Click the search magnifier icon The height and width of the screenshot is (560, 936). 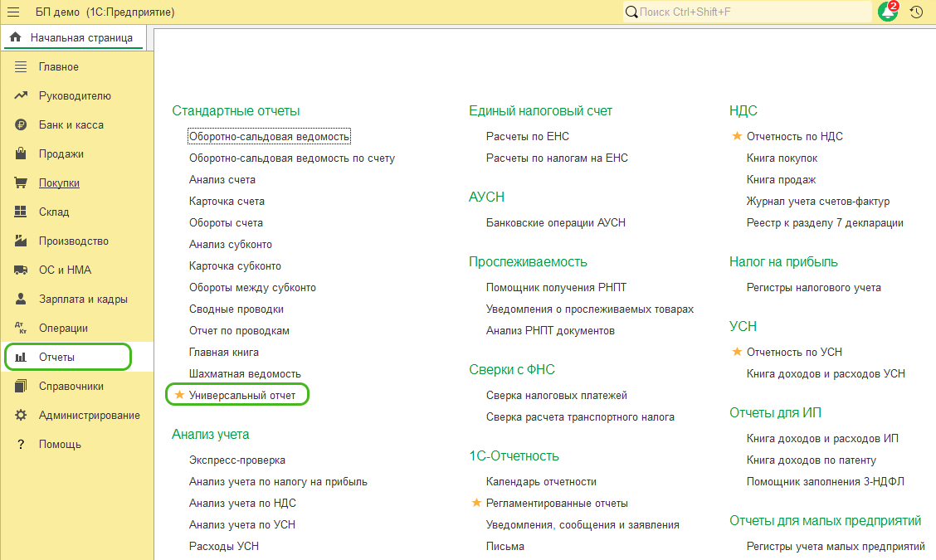(631, 12)
